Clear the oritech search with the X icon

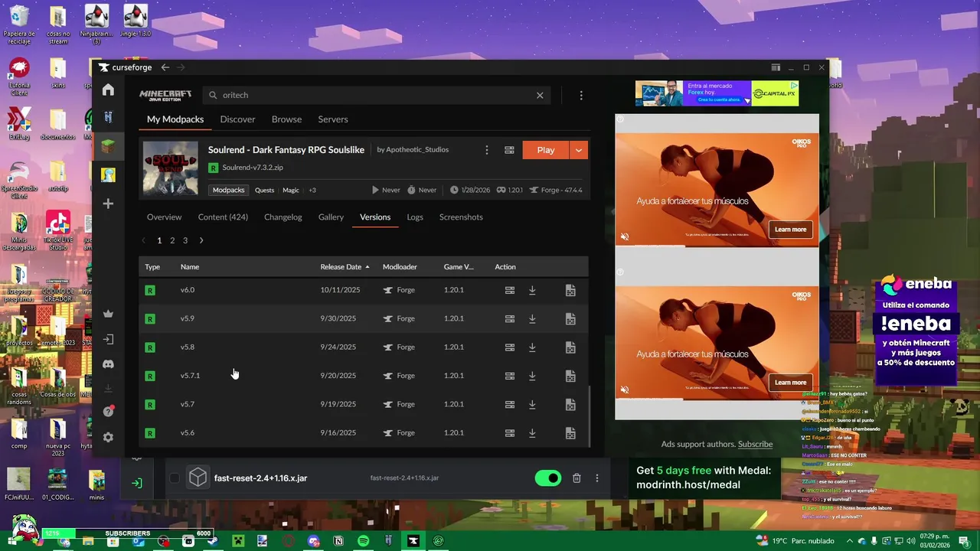(540, 95)
